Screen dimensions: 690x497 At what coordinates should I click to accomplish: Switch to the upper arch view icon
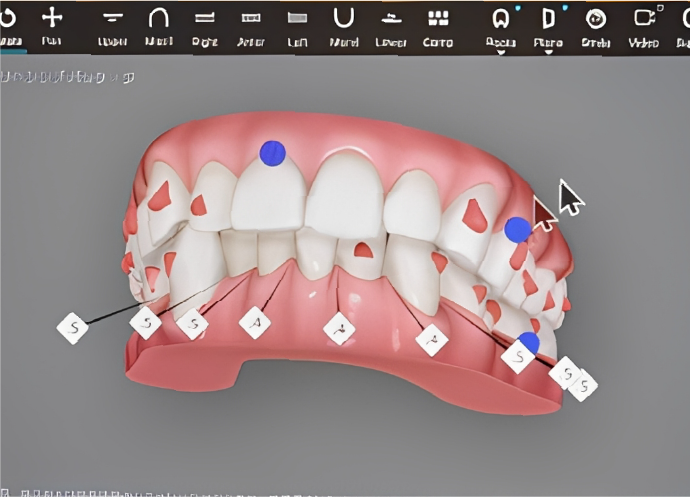click(x=113, y=19)
